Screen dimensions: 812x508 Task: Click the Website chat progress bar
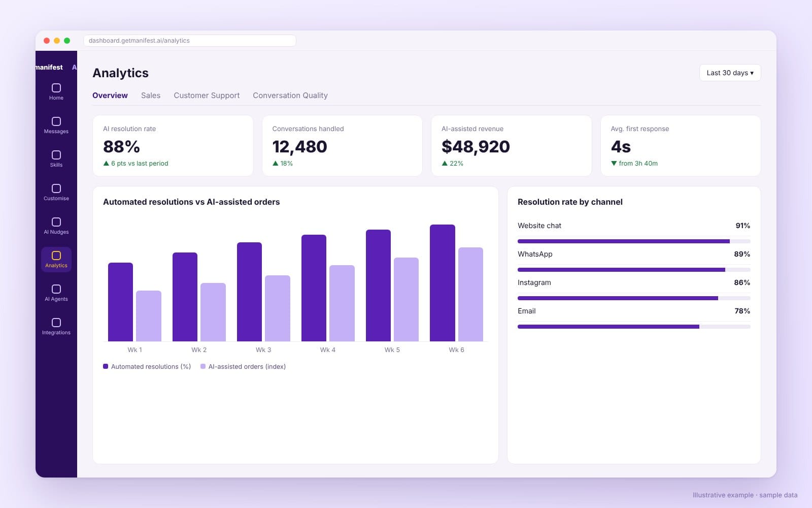(x=634, y=241)
